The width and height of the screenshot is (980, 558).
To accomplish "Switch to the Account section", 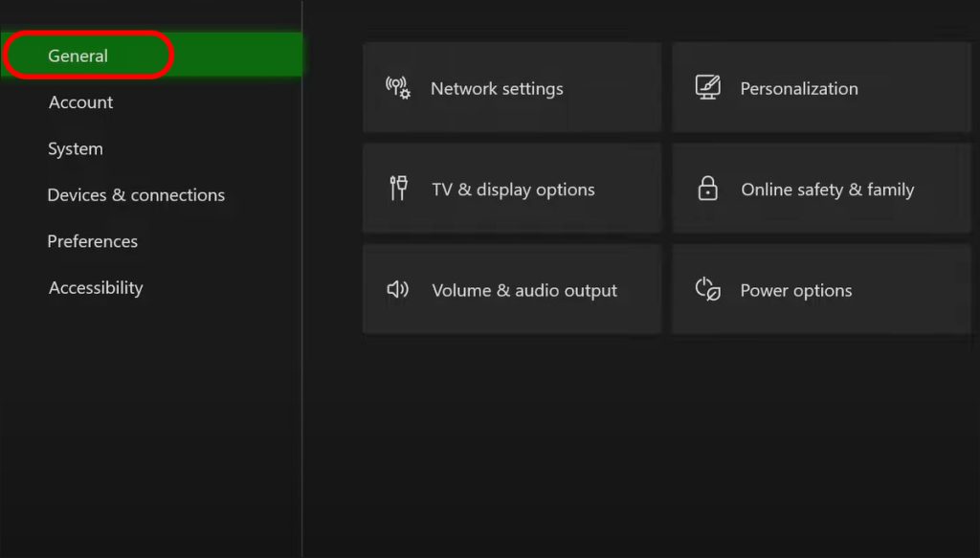I will click(x=80, y=102).
